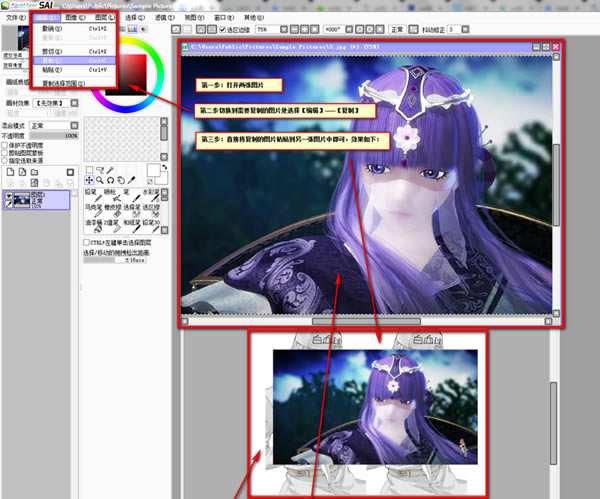This screenshot has width=600, height=499.
Task: Click the canvas horizontal scrollbar
Action: pos(366,321)
